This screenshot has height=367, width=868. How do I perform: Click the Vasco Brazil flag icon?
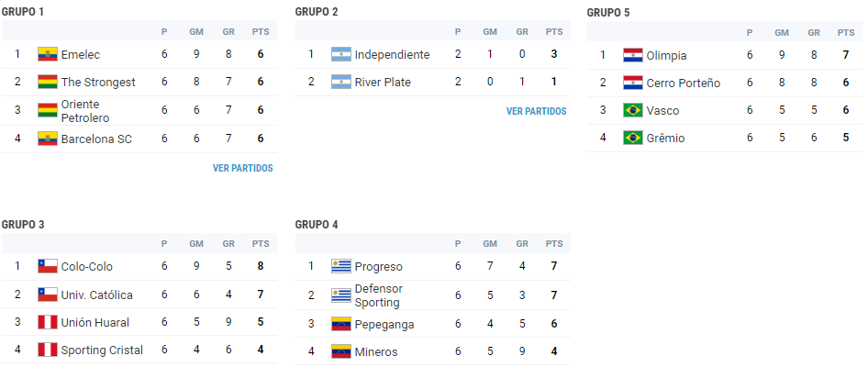coord(633,110)
